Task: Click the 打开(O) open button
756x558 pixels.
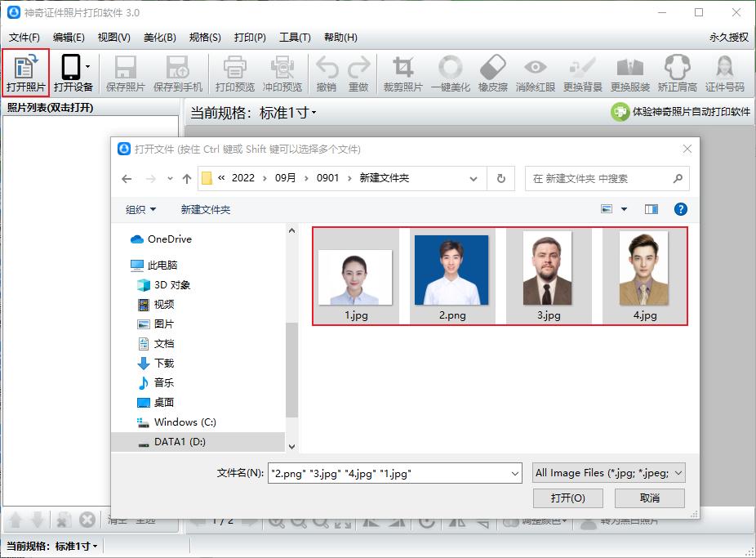Action: tap(568, 498)
